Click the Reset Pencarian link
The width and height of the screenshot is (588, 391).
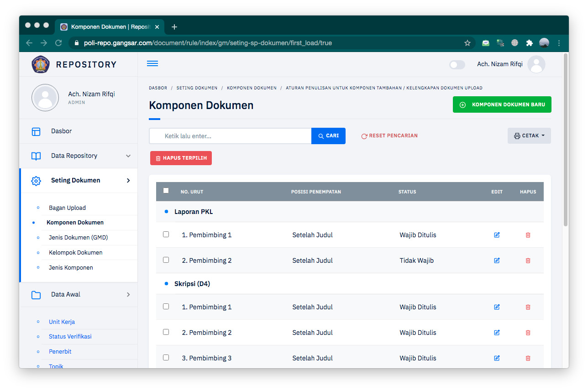(389, 136)
